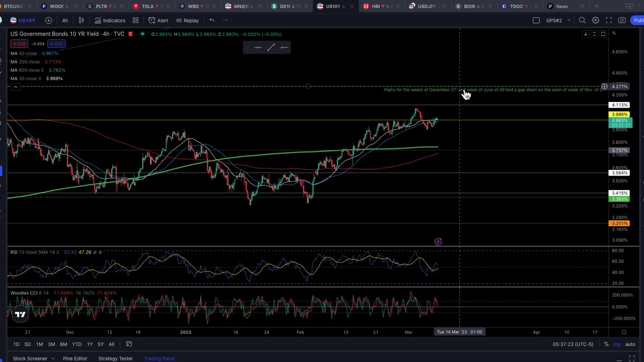The image size is (644, 362).
Task: Click the purple event marker on chart
Action: [x=438, y=242]
